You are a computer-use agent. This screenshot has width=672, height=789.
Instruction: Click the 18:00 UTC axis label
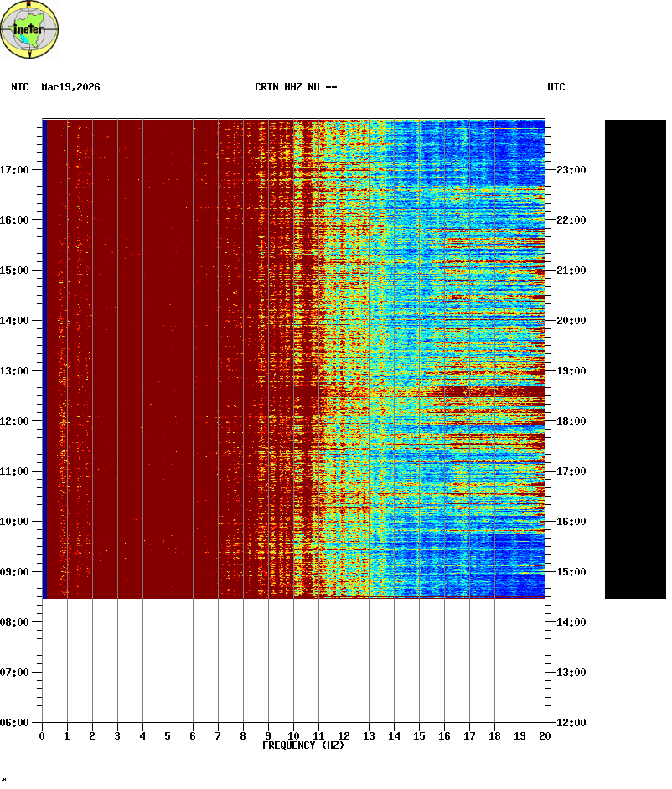pyautogui.click(x=571, y=421)
